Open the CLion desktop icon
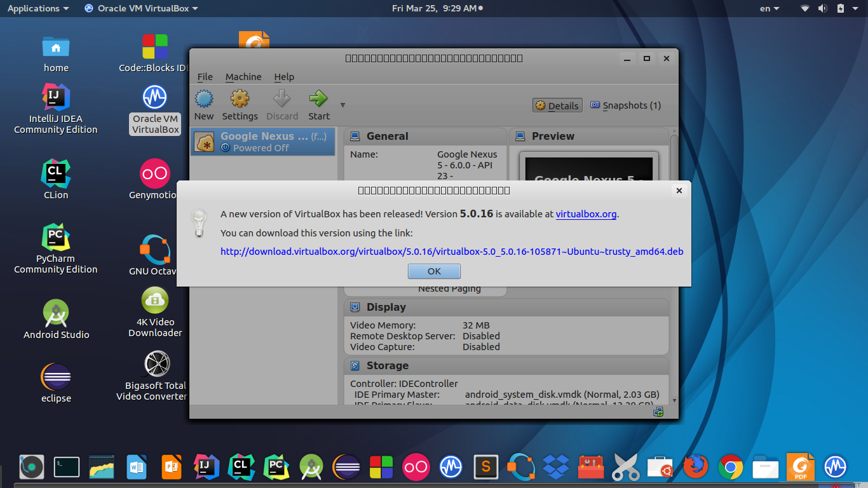 click(56, 180)
